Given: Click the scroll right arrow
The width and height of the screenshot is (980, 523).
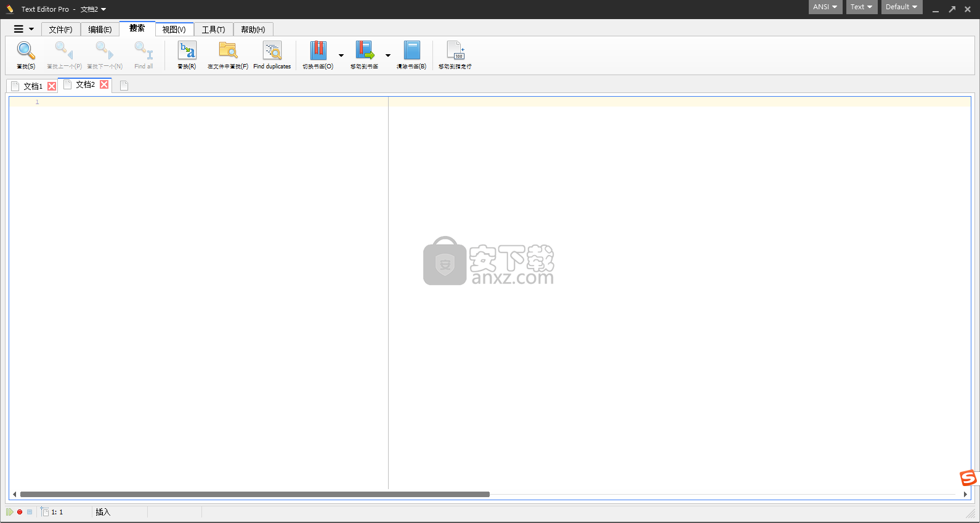Looking at the screenshot, I should pos(965,494).
